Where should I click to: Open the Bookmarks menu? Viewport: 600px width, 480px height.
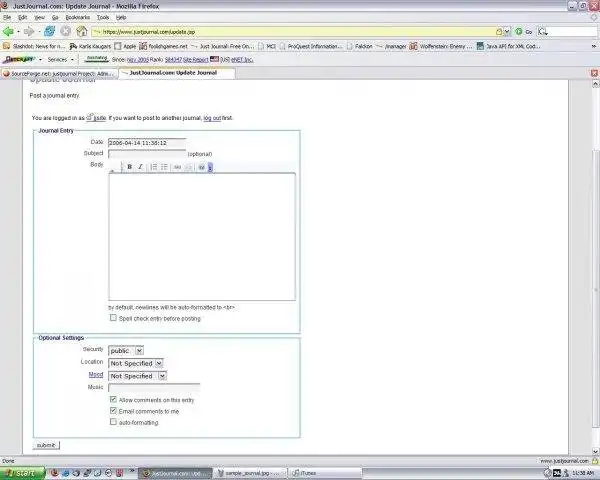coord(78,18)
